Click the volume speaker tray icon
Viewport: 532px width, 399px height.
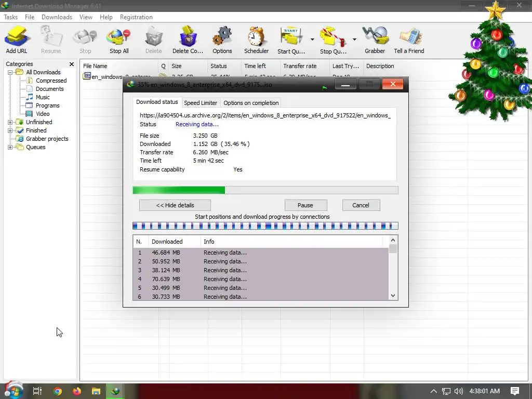[x=458, y=391]
